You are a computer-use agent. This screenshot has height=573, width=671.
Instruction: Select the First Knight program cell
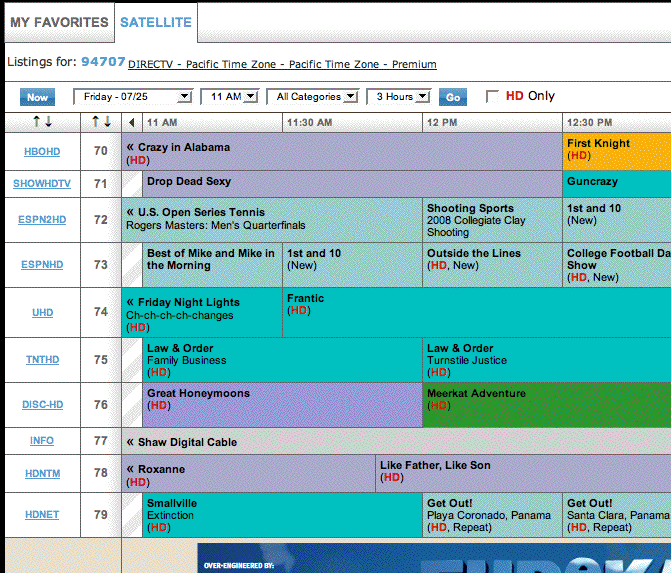(616, 150)
